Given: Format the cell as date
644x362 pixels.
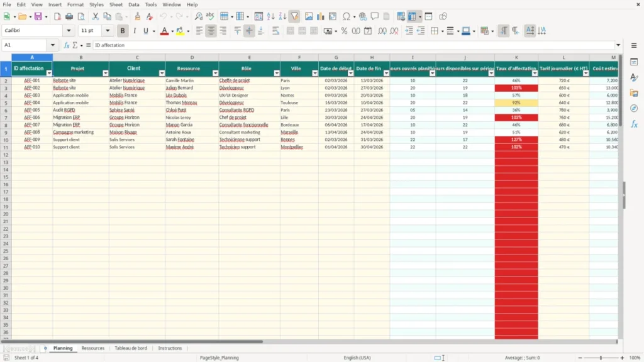Looking at the screenshot, I should tap(368, 31).
